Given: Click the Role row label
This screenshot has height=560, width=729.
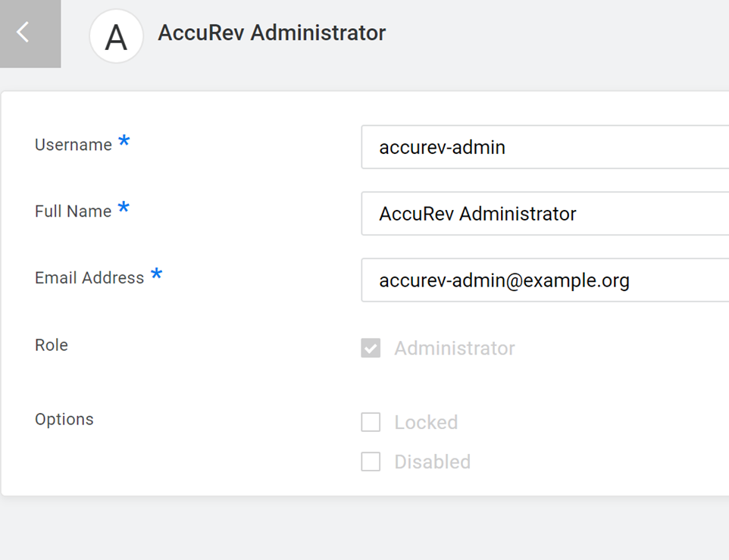Looking at the screenshot, I should [52, 345].
